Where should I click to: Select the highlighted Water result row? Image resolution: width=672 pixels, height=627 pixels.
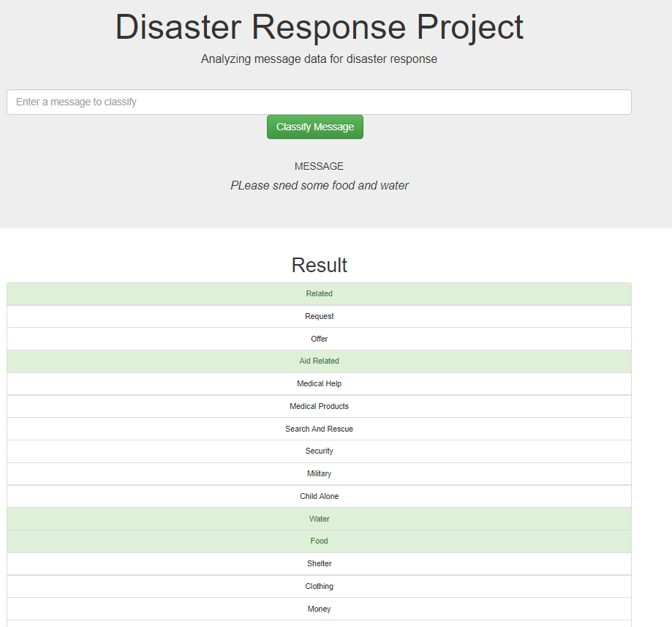click(x=319, y=519)
